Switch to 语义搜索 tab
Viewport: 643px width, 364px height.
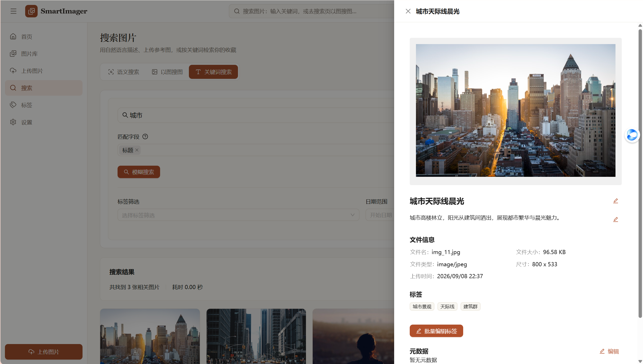pos(124,72)
